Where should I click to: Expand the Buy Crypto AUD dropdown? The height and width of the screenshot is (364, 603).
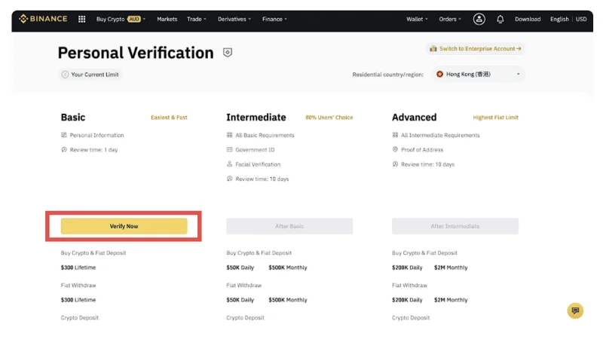click(121, 19)
